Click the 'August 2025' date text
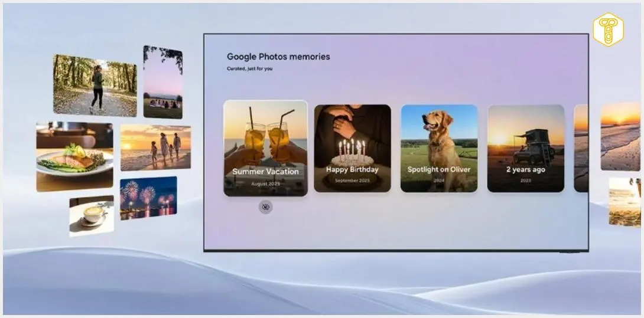The image size is (644, 318). [265, 184]
